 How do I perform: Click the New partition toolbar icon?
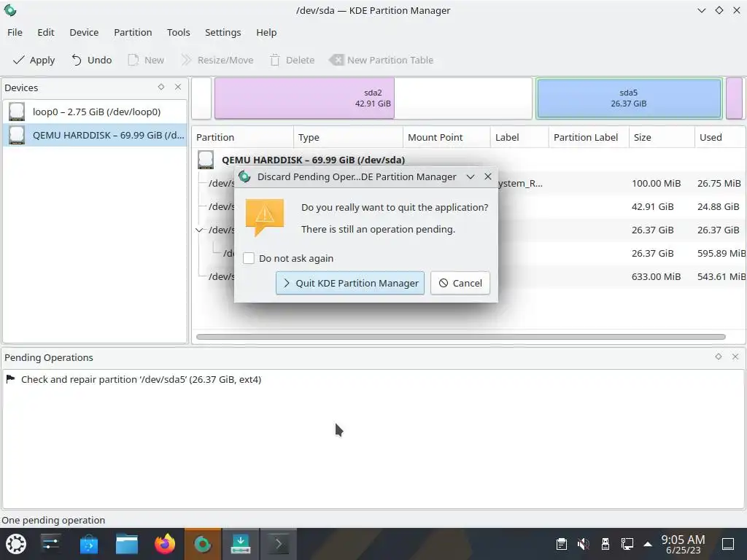pyautogui.click(x=133, y=60)
